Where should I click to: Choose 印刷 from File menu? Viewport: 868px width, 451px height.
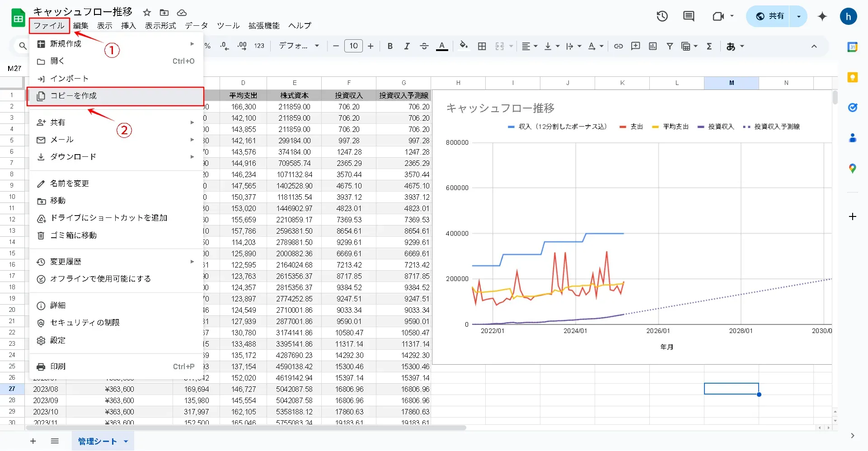(x=116, y=366)
